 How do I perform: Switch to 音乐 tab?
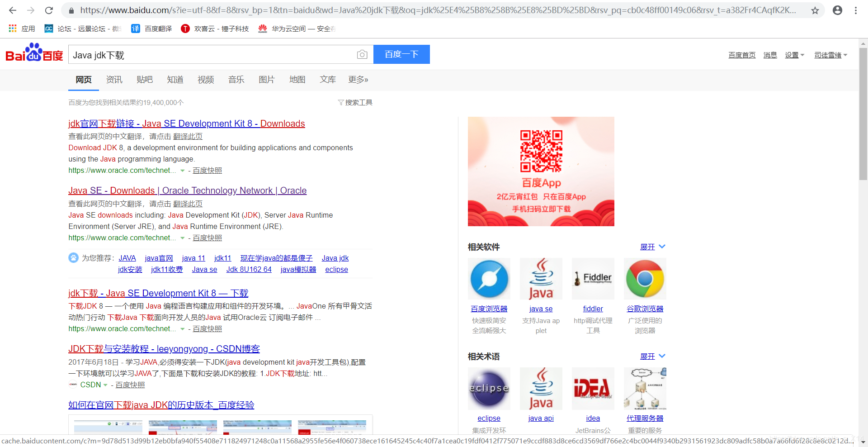(236, 80)
